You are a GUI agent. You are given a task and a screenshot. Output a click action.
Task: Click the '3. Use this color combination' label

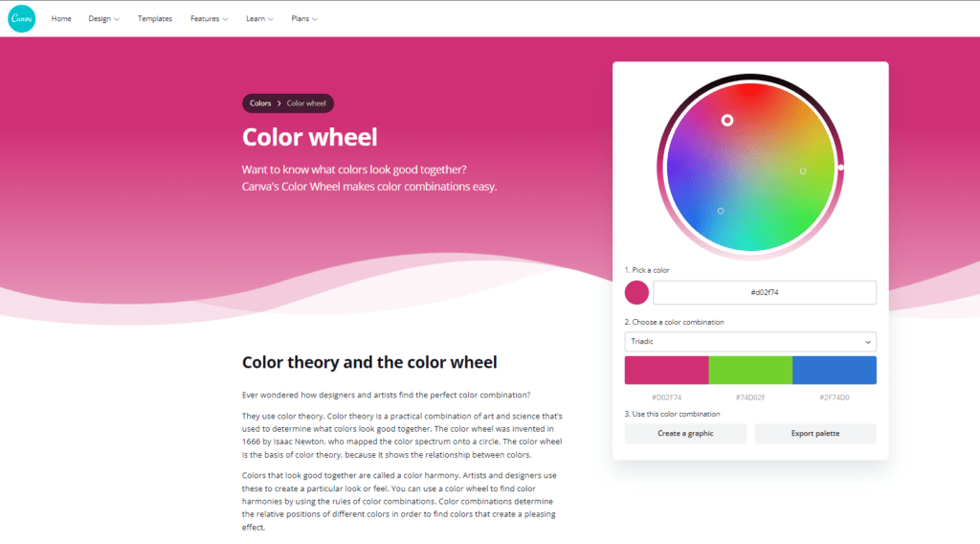673,414
